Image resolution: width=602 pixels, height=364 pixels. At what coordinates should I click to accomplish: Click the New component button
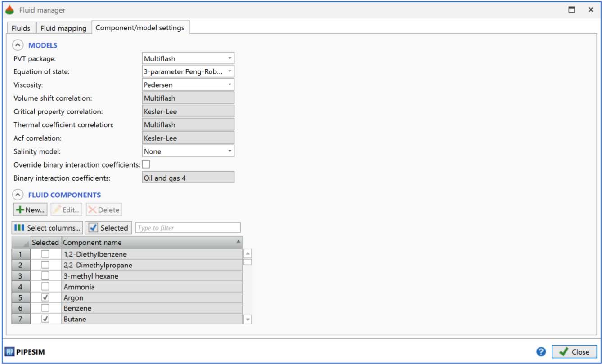pyautogui.click(x=30, y=210)
